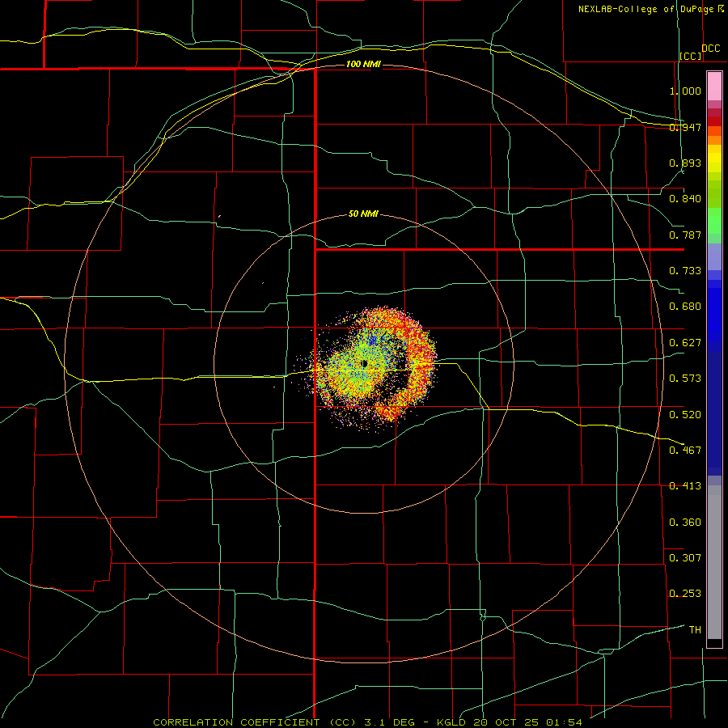
Task: Click the 50 NMI range ring label
Action: (x=363, y=214)
